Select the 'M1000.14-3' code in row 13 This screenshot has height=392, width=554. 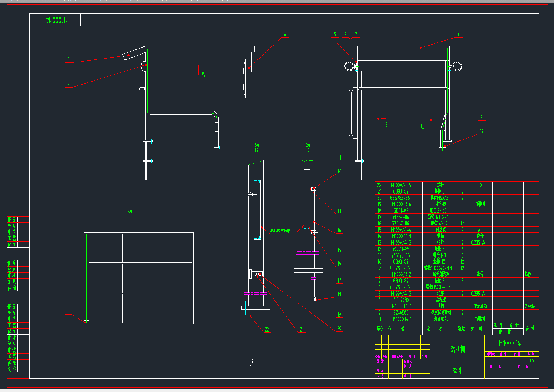point(401,242)
